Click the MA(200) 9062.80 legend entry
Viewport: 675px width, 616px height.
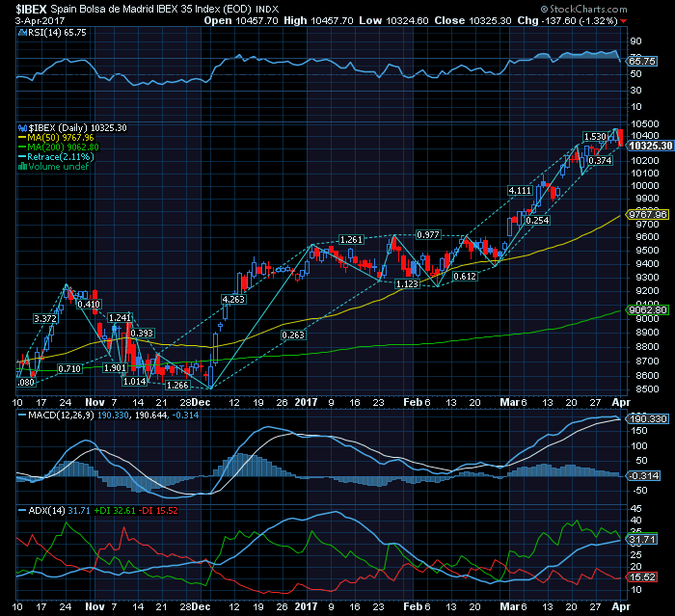59,147
